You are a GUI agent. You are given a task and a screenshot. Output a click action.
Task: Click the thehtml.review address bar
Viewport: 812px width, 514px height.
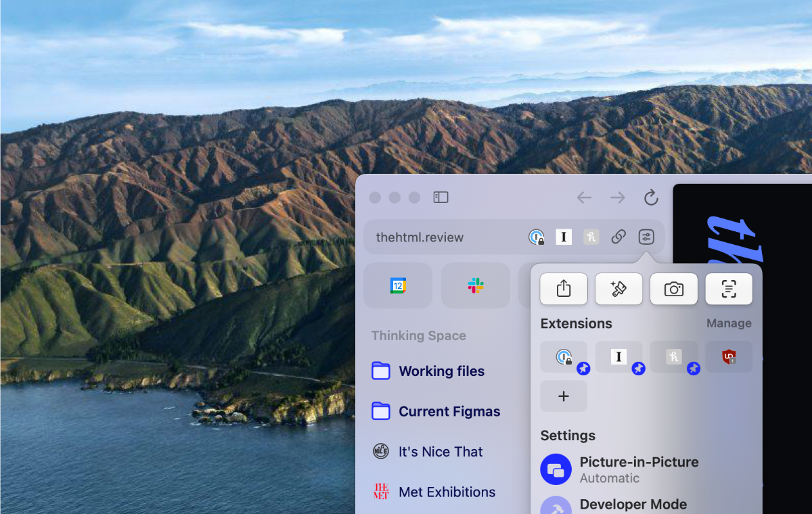[x=514, y=237]
